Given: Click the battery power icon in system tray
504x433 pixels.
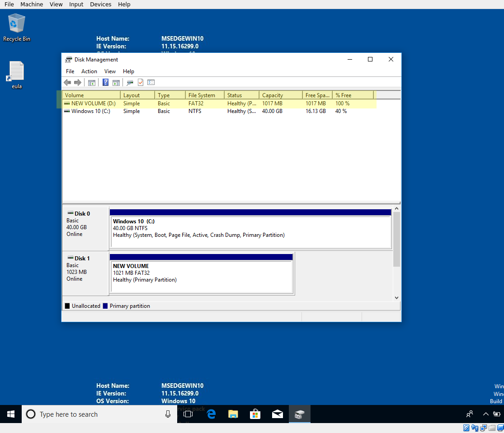Looking at the screenshot, I should tap(497, 414).
